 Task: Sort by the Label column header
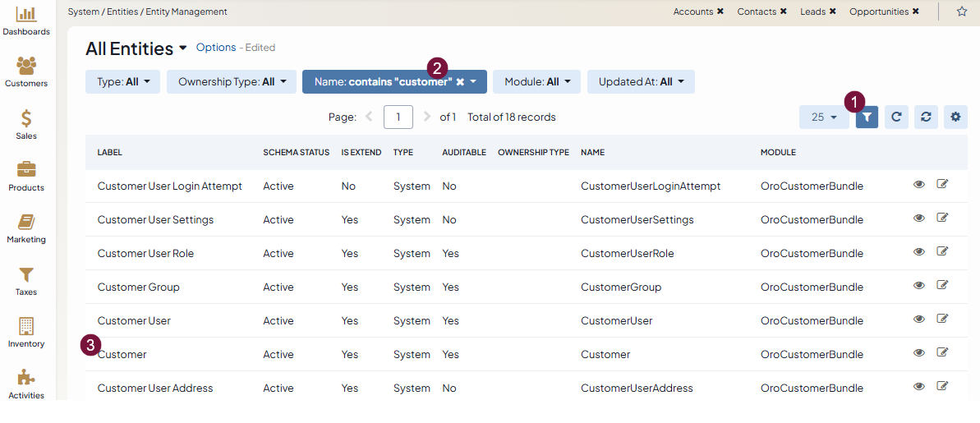110,153
